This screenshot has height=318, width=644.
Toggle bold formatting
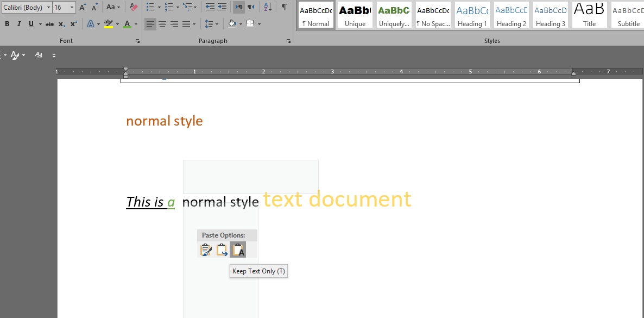[x=7, y=24]
